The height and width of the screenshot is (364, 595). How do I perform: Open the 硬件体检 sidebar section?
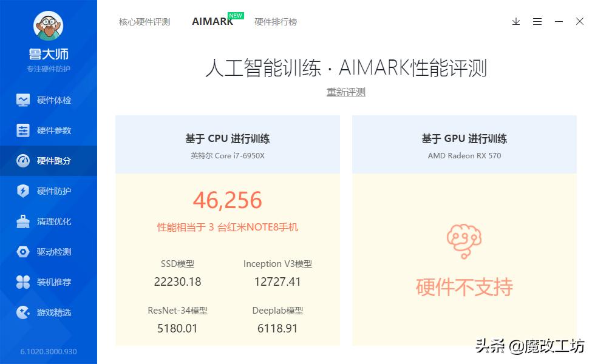(x=49, y=99)
